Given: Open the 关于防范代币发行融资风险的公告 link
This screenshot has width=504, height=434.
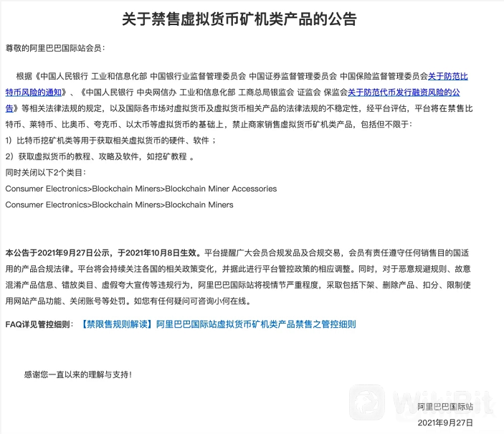Looking at the screenshot, I should (x=404, y=93).
